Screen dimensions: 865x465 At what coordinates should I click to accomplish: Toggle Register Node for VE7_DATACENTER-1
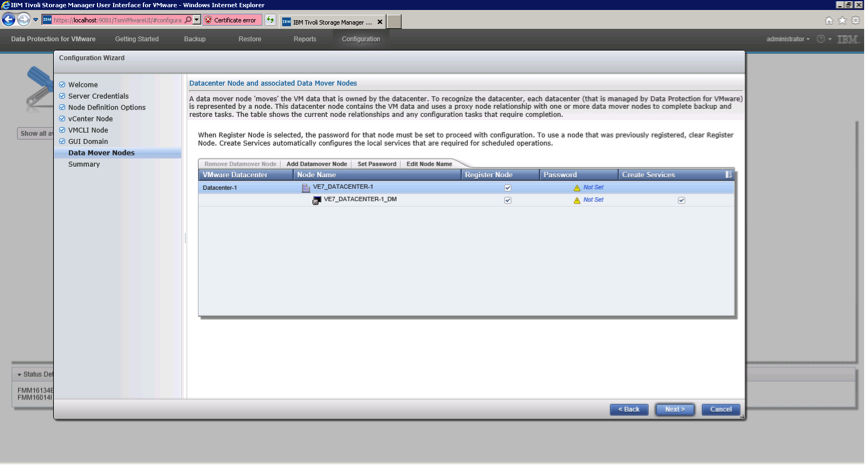508,188
